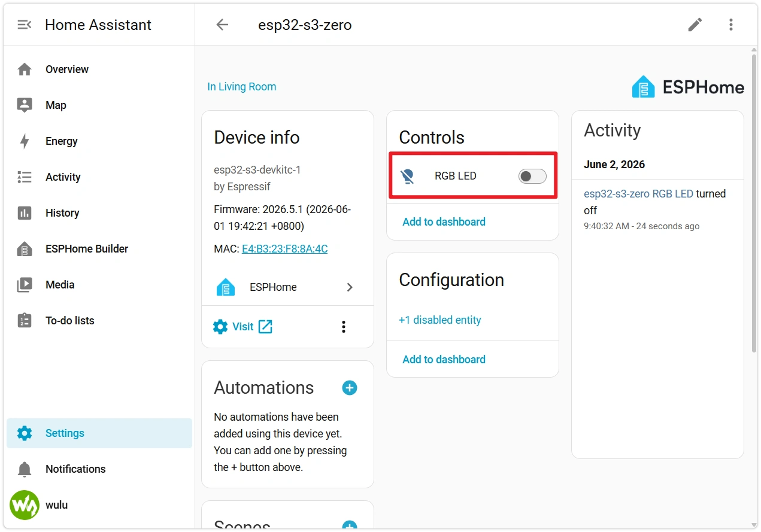
Task: Click the Notifications bell icon
Action: pos(25,469)
